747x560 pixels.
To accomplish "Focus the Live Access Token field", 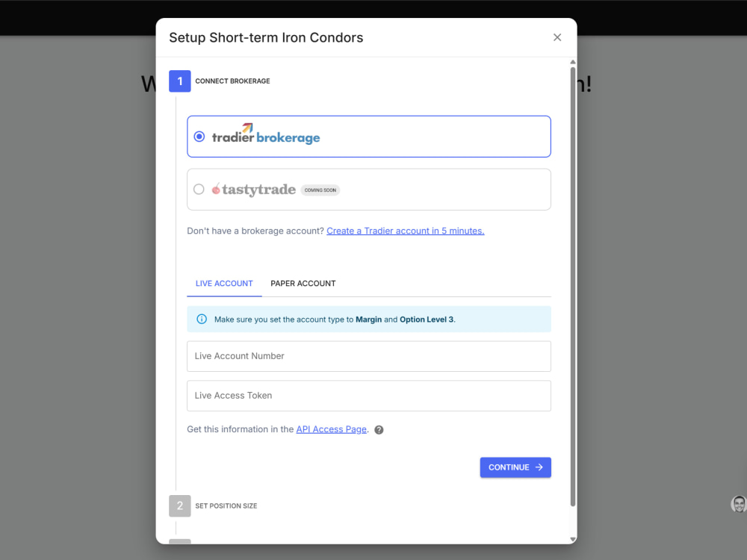I will pos(369,396).
